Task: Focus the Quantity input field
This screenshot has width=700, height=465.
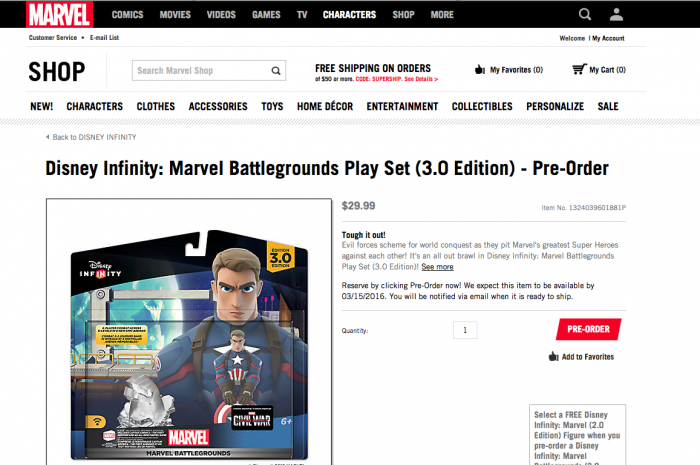Action: 465,330
